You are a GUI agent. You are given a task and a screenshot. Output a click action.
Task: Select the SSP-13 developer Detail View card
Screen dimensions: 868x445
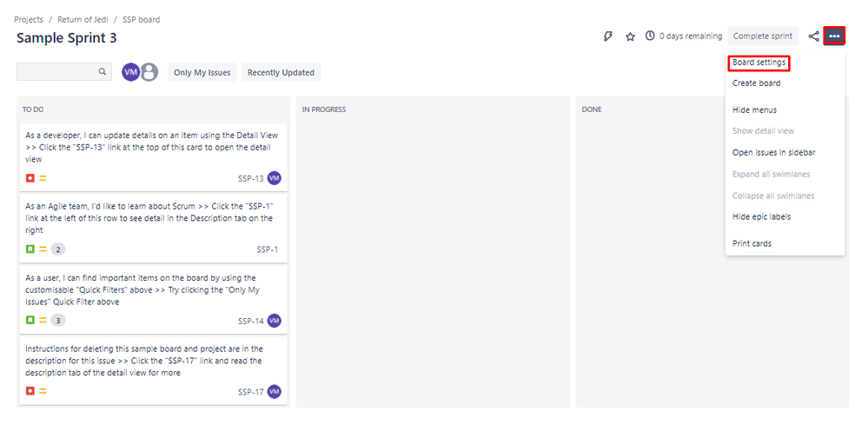coord(153,157)
